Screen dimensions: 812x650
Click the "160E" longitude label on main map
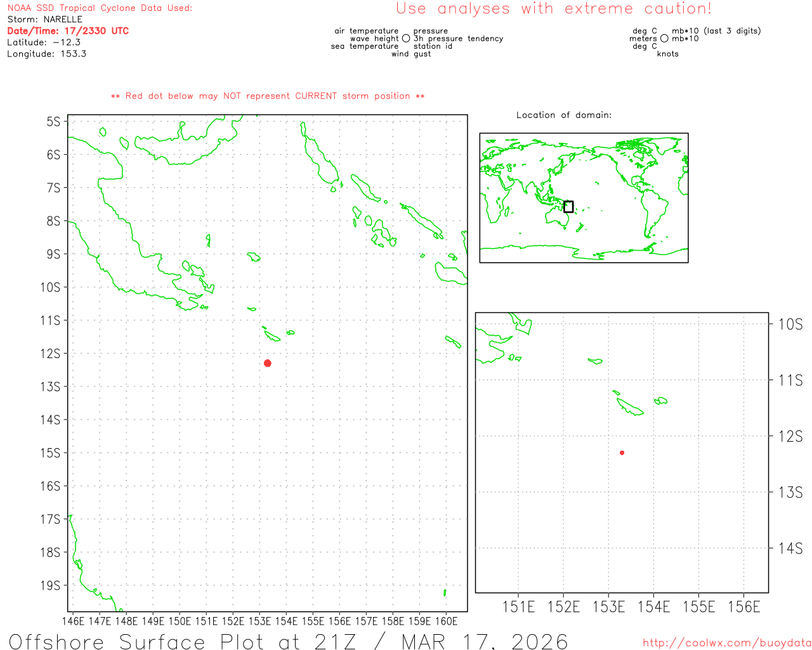[x=446, y=621]
